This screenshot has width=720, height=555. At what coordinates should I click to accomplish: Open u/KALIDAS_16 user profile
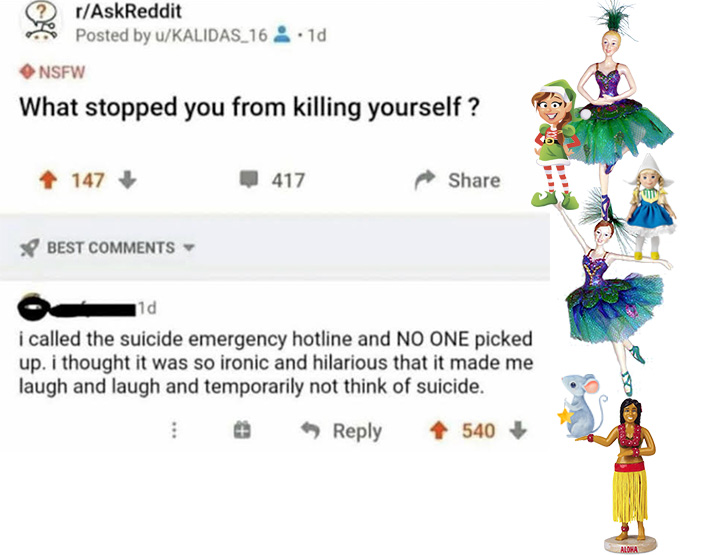click(212, 35)
